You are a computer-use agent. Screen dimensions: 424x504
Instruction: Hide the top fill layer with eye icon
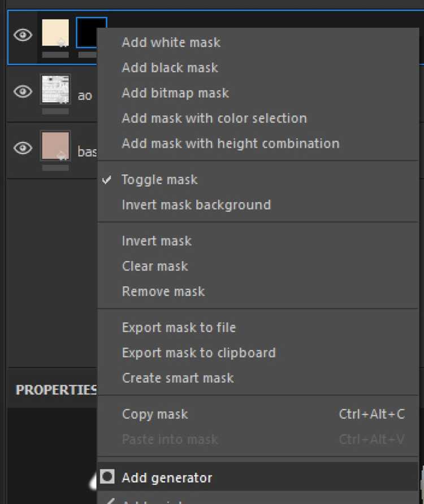[23, 35]
